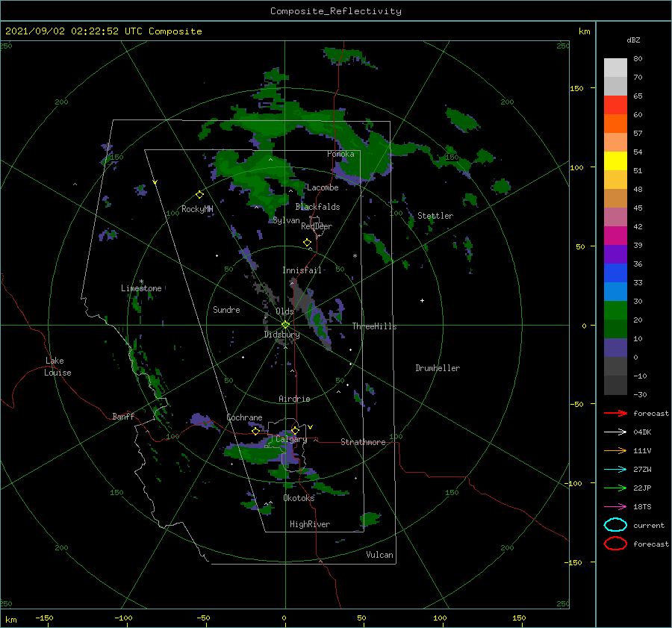Select the yellow diamond marker below Cochrane

256,431
